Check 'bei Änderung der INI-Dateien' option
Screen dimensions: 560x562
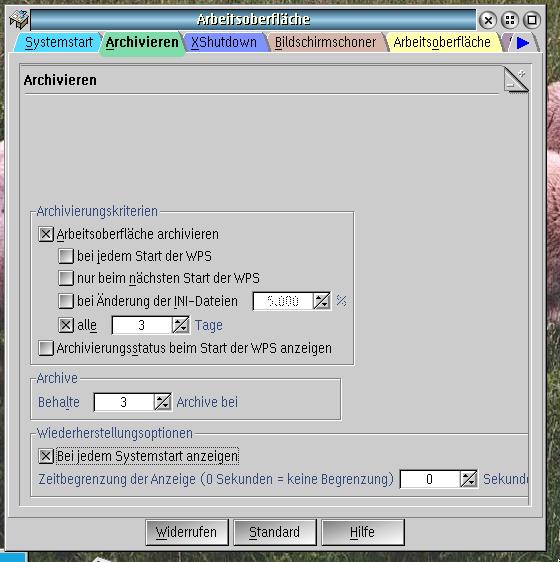(66, 301)
